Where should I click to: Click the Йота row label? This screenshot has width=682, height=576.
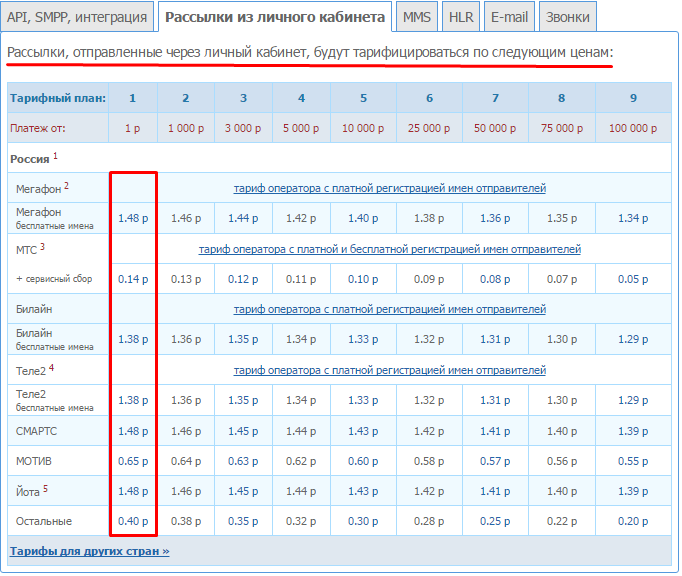pos(32,491)
